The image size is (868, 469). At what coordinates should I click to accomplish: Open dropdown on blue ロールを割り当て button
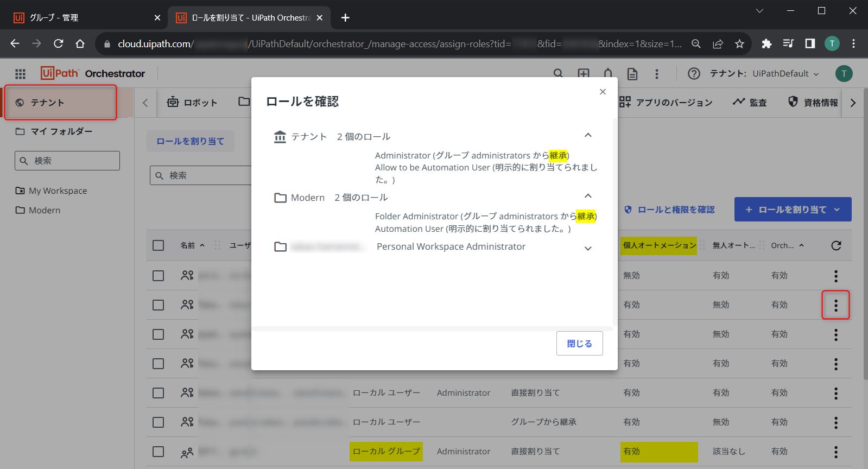(x=837, y=210)
